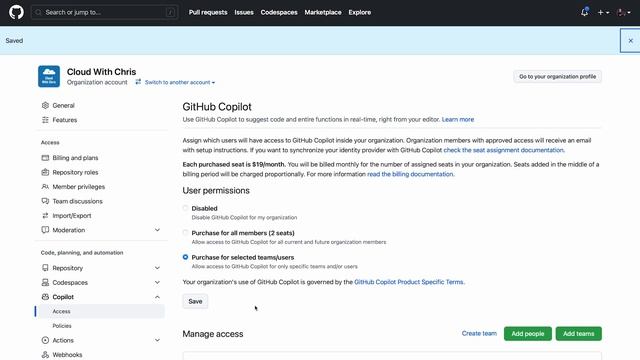The height and width of the screenshot is (360, 640).
Task: Click Member privileges people icon
Action: (45, 187)
